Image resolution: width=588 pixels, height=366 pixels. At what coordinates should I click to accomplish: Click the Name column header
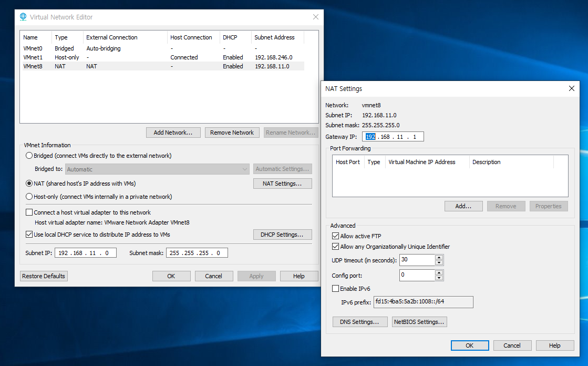(x=36, y=37)
